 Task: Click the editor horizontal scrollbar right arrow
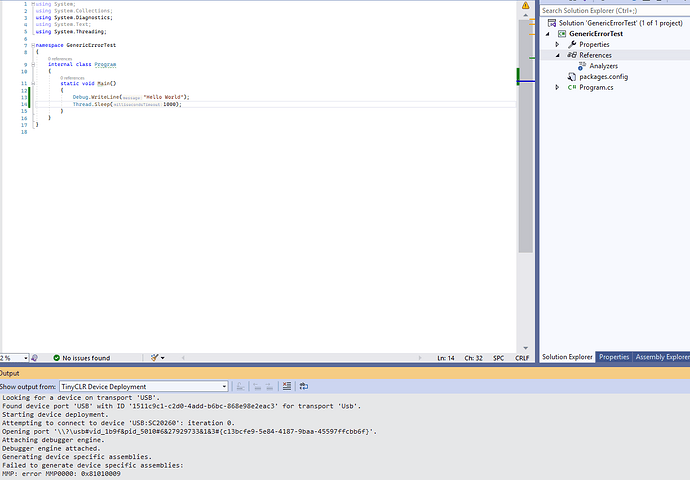tap(419, 358)
